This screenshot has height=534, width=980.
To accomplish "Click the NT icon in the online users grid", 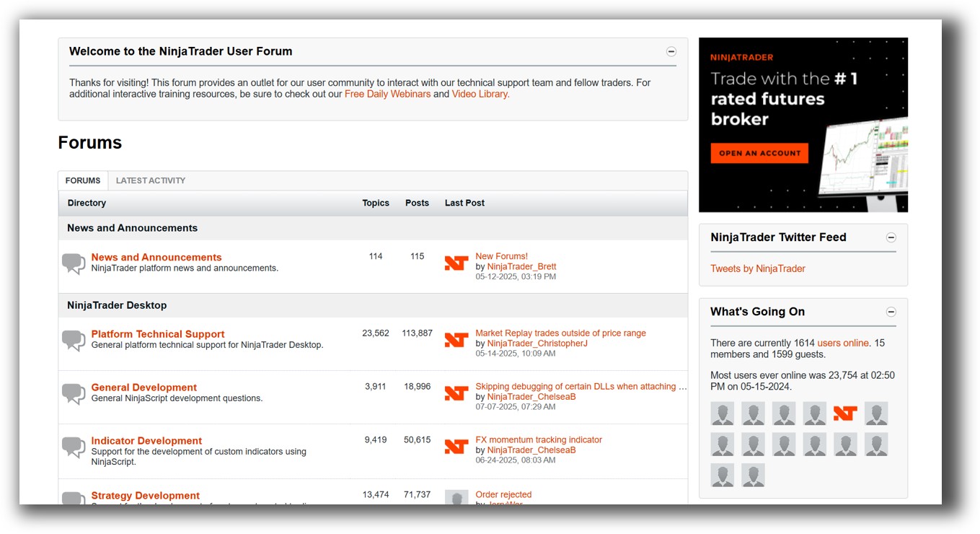I will click(845, 413).
